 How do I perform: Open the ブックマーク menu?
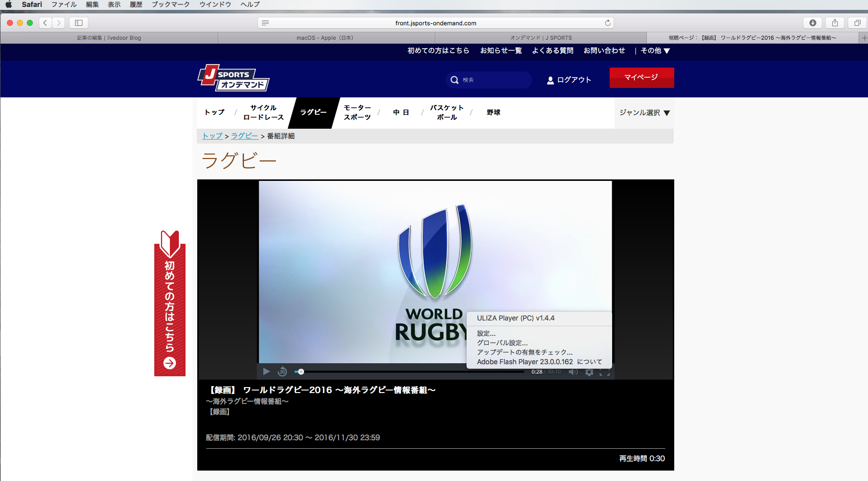click(x=171, y=4)
